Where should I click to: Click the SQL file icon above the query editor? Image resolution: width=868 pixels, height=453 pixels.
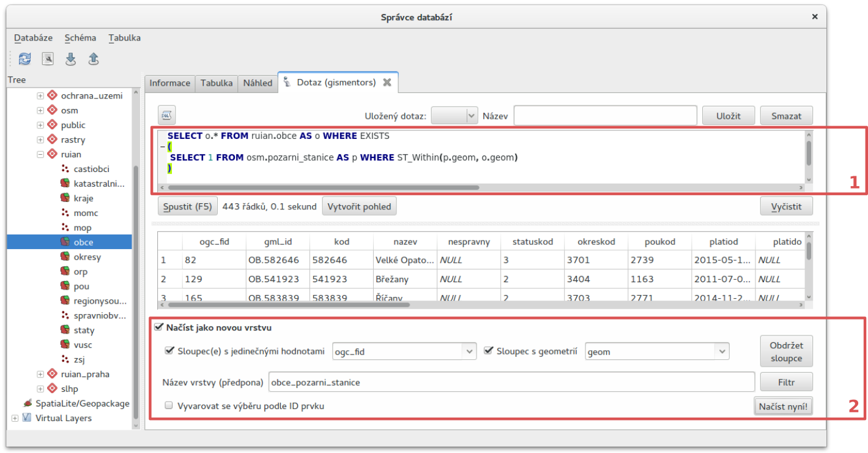pyautogui.click(x=166, y=114)
